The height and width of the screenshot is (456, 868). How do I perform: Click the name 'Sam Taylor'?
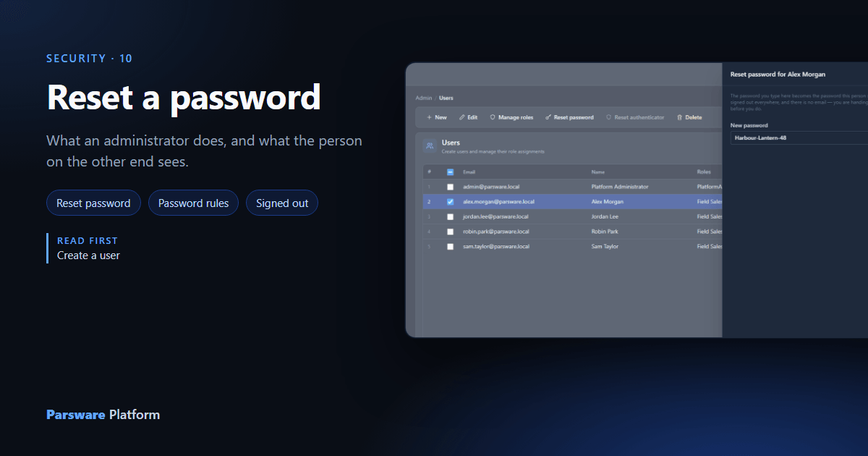click(605, 246)
